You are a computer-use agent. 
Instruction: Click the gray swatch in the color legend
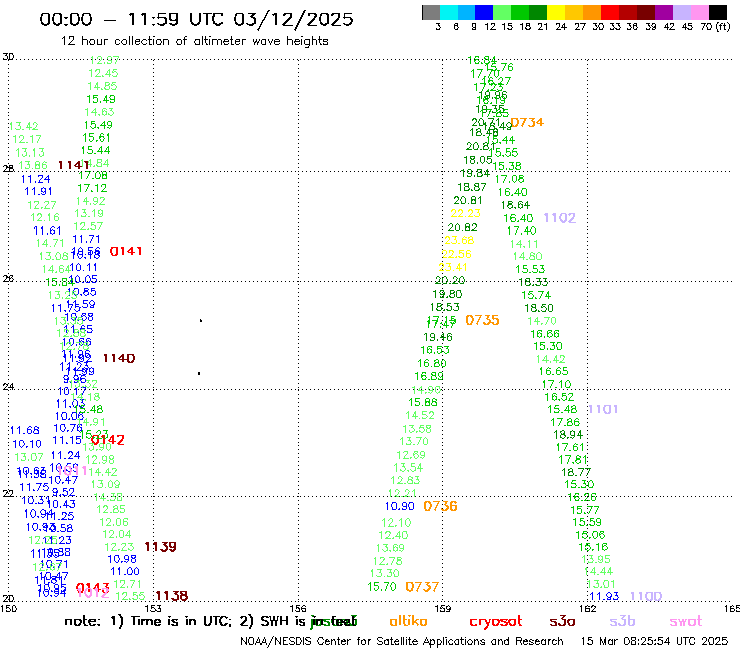431,12
